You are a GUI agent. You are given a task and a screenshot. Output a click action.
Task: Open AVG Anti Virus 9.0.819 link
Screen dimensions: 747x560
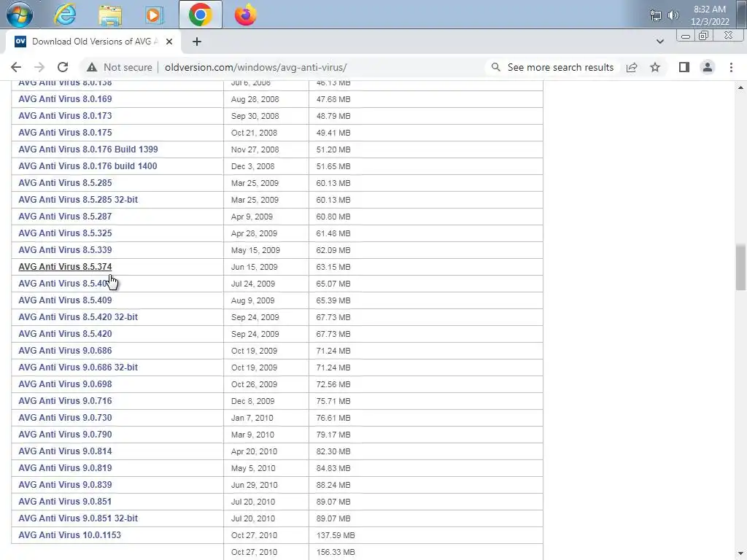(65, 467)
